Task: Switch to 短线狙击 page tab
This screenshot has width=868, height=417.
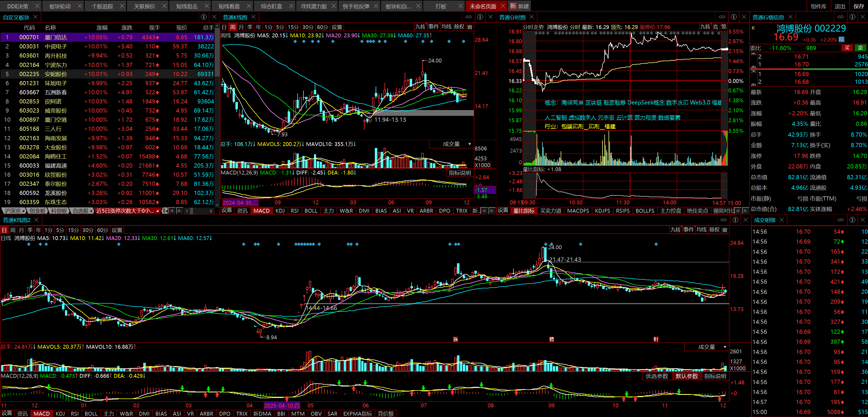Action: point(187,6)
